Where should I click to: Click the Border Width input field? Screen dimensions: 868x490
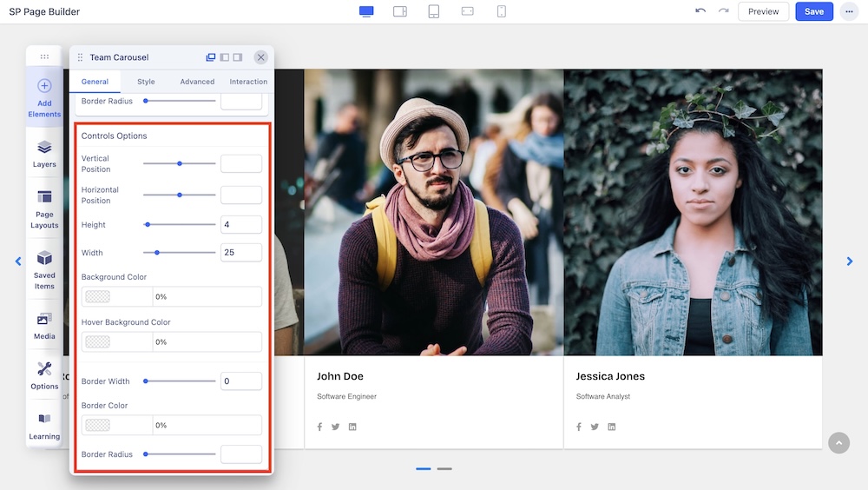240,381
